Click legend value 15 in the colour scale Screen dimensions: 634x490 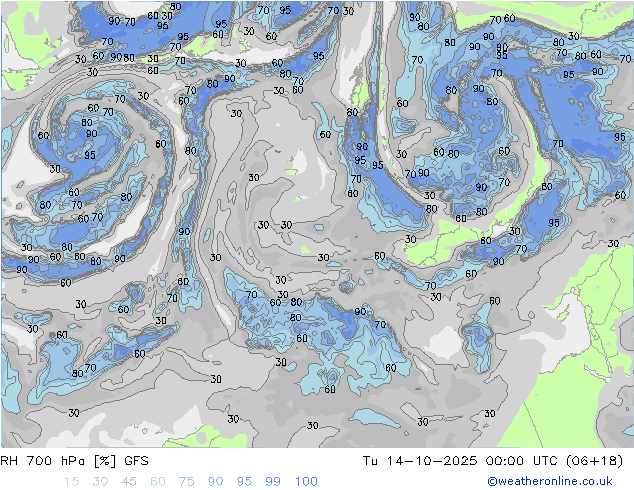pos(71,482)
